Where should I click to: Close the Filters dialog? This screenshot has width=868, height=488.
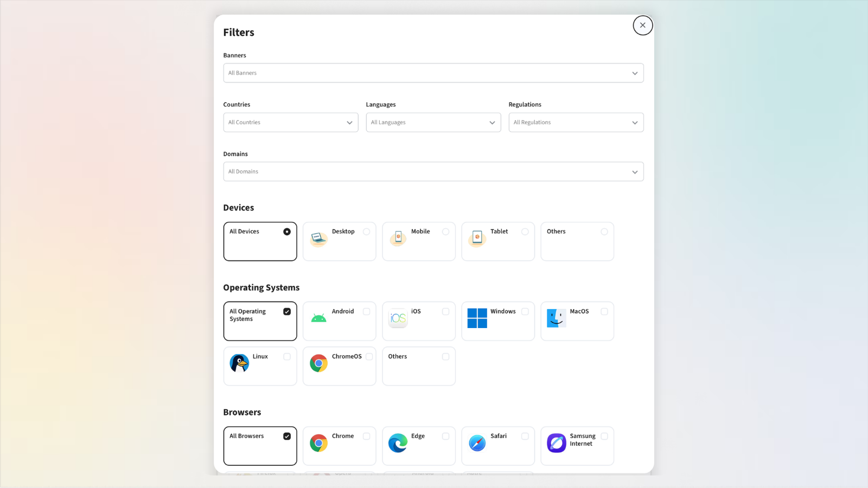pos(643,25)
